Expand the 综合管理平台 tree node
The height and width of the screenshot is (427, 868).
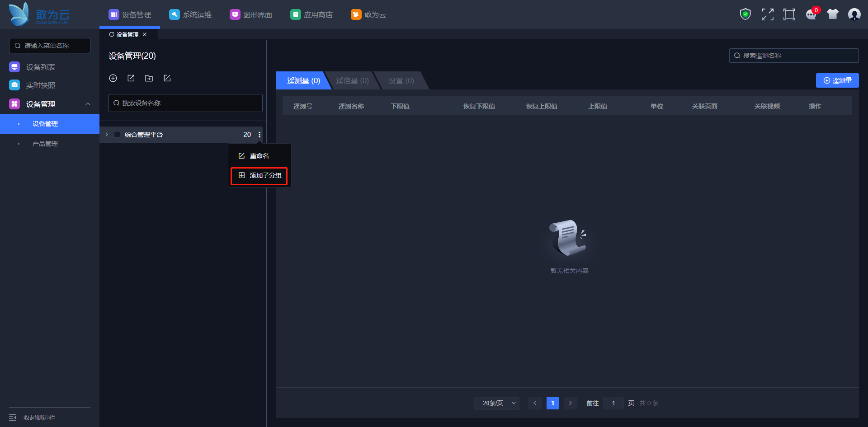[107, 134]
